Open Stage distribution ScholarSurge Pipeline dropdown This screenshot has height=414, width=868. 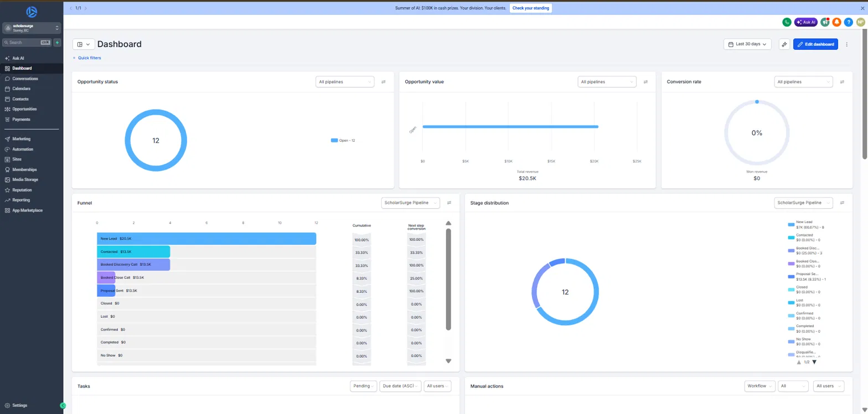803,203
